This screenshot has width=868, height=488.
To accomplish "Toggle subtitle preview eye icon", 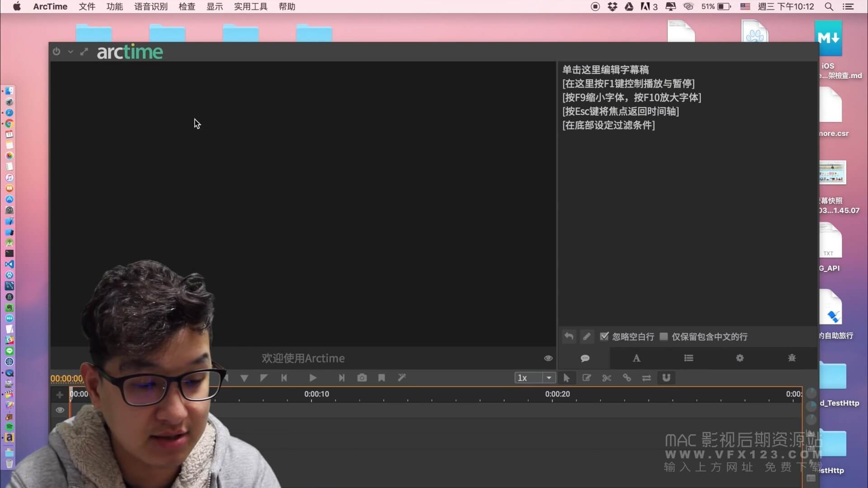I will pyautogui.click(x=548, y=358).
